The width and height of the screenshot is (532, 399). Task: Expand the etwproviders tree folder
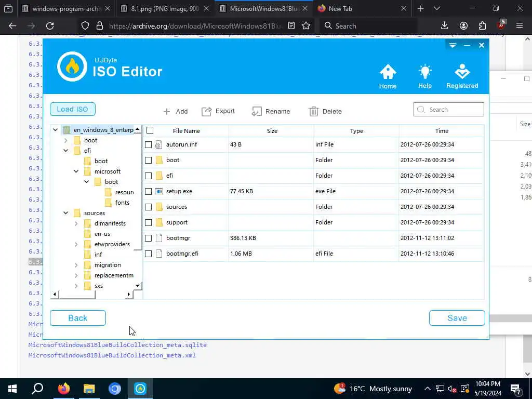pos(76,244)
